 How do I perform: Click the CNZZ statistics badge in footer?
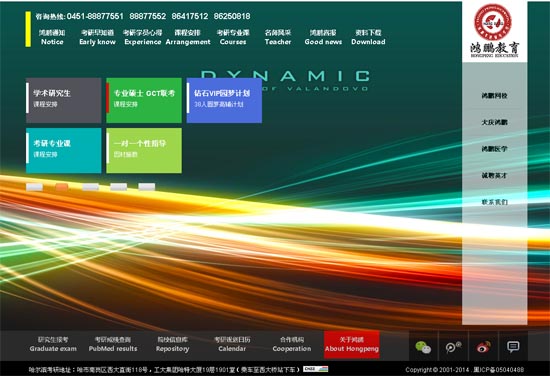tap(316, 369)
